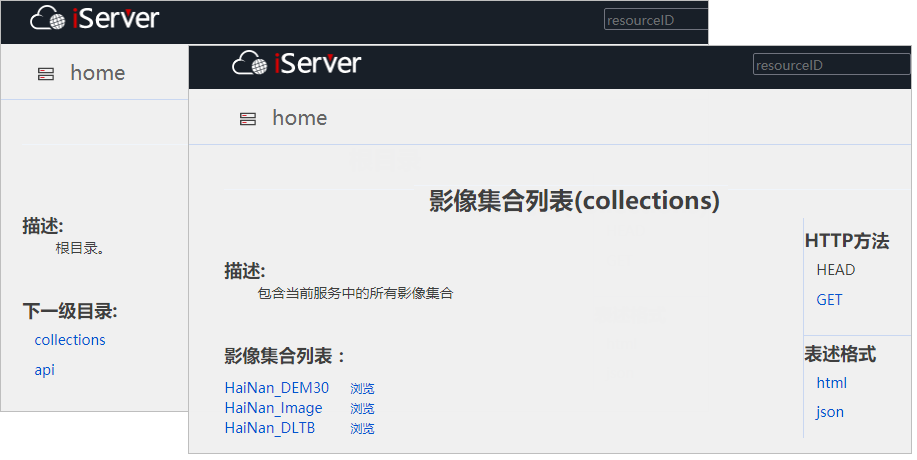This screenshot has height=460, width=917.
Task: Open the HaiNan_Image collection link
Action: [274, 408]
